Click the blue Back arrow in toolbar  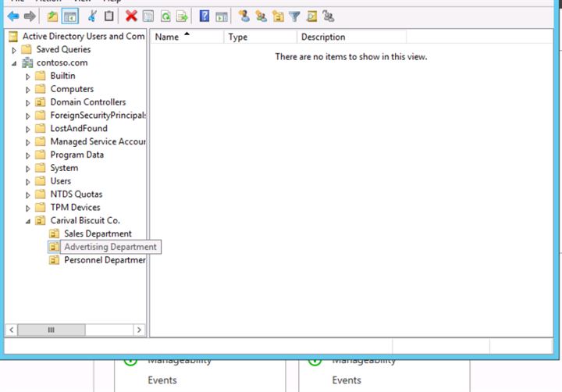(x=13, y=16)
